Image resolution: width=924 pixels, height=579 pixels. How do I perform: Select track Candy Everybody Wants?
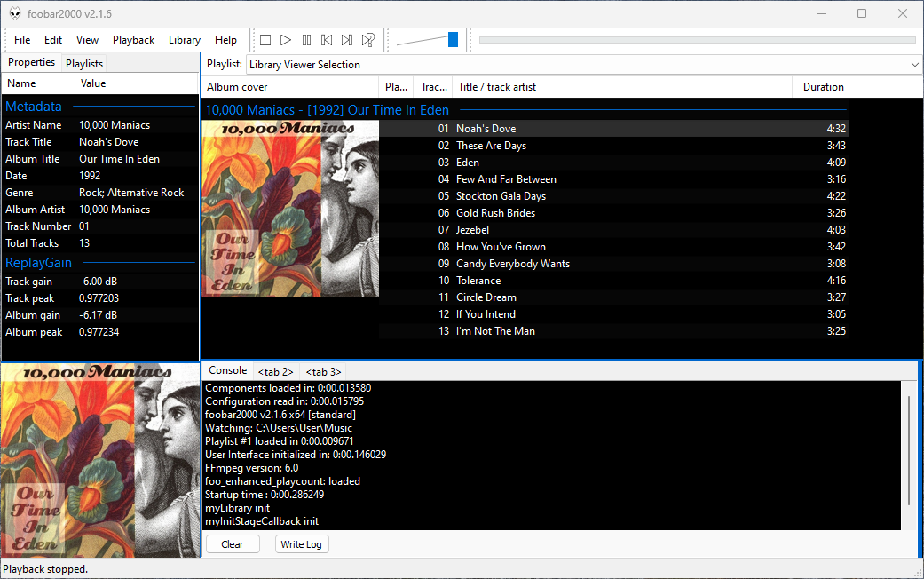click(x=512, y=264)
